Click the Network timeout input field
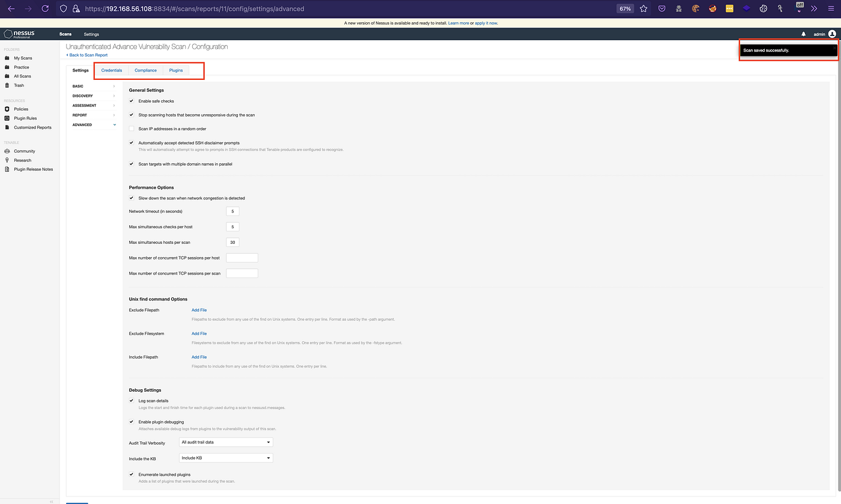The height and width of the screenshot is (504, 841). pos(232,211)
